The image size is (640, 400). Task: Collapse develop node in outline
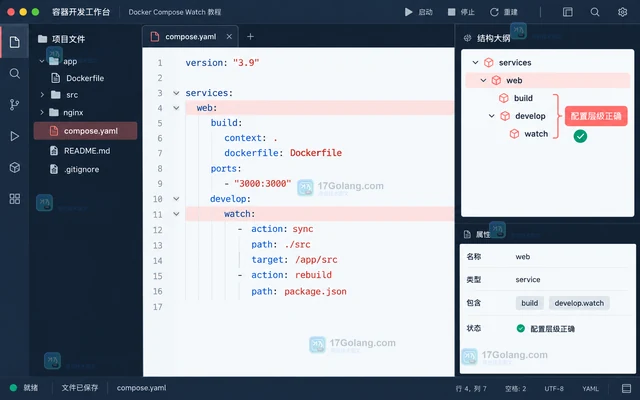492,116
